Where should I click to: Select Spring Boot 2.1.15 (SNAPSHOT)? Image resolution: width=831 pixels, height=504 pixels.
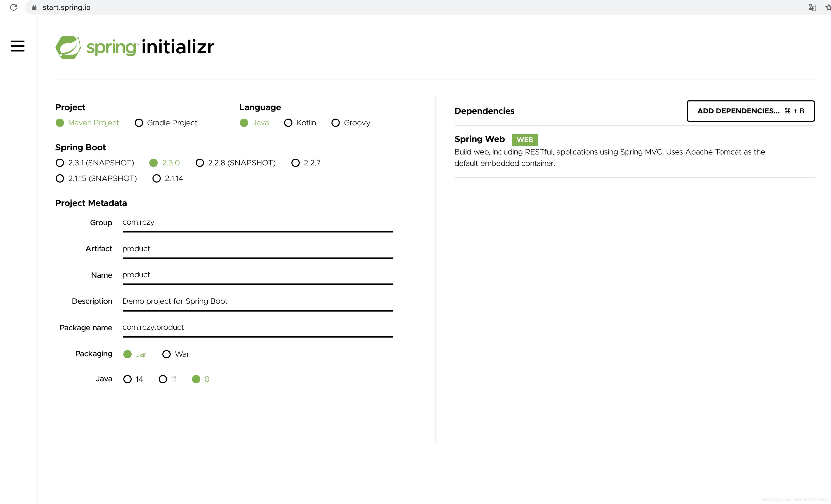(x=96, y=178)
